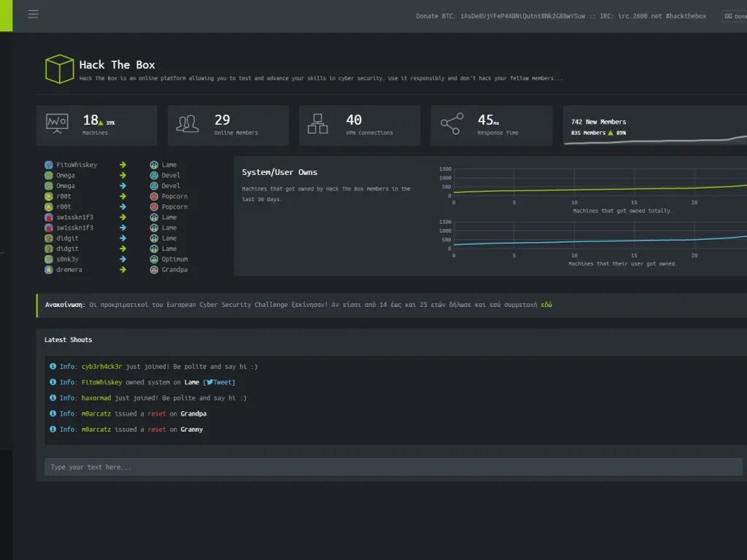Open haxormad's profile link
This screenshot has height=560, width=747.
pos(96,398)
